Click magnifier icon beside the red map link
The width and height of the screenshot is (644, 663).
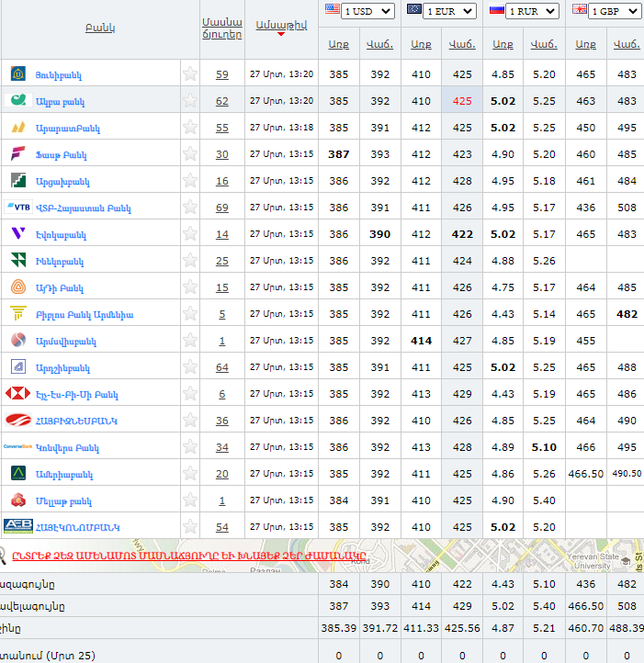pos(2,556)
